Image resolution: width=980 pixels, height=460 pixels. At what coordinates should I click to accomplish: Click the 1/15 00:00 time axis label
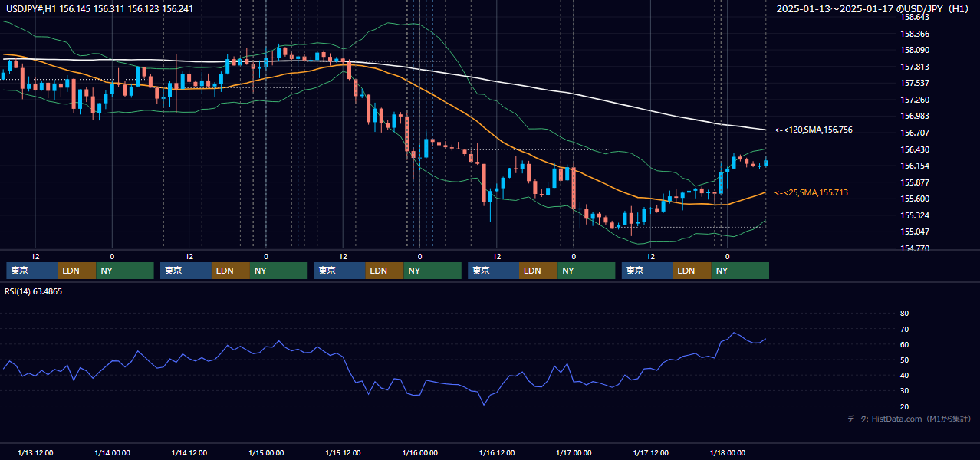click(x=266, y=452)
